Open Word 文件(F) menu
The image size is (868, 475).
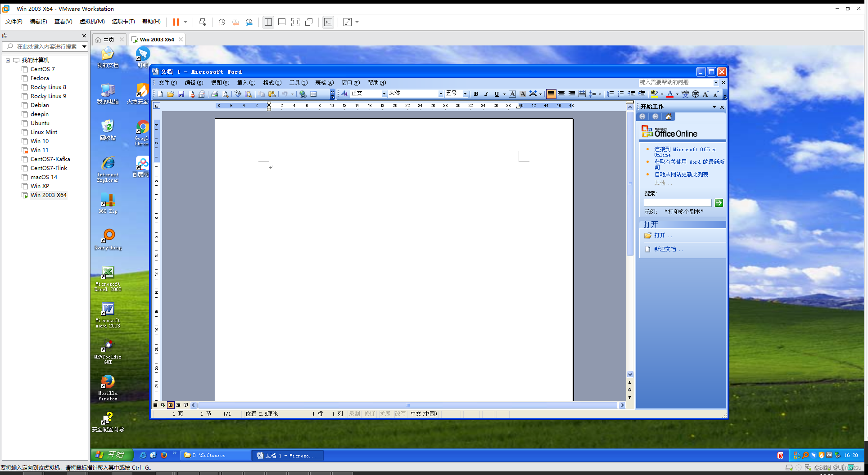[167, 83]
